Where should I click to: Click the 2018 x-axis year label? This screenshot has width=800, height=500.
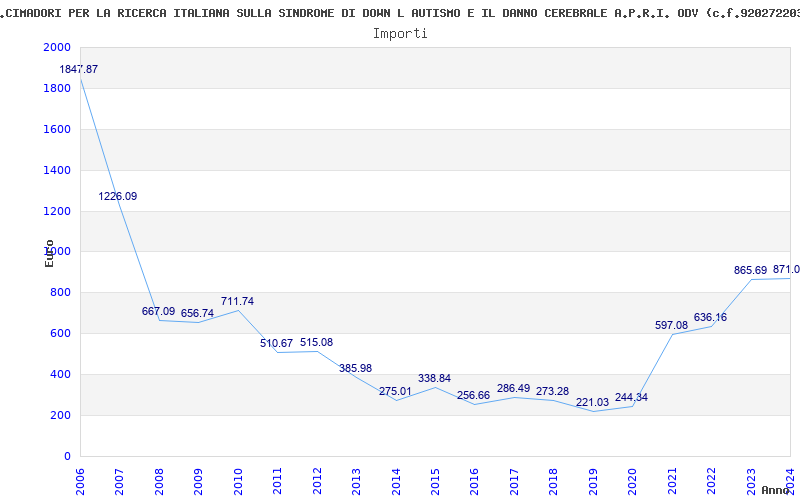tap(553, 482)
